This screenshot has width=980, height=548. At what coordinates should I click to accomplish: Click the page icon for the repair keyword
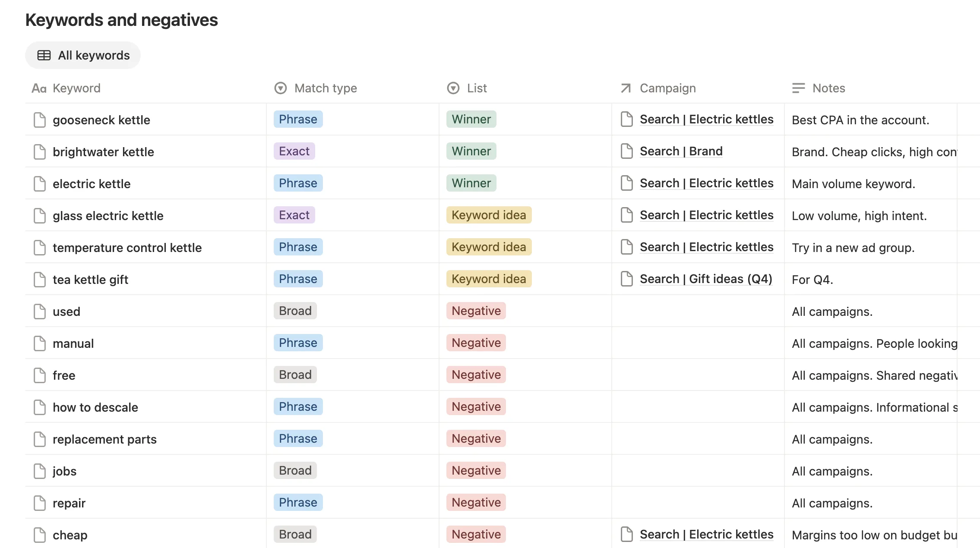[40, 503]
